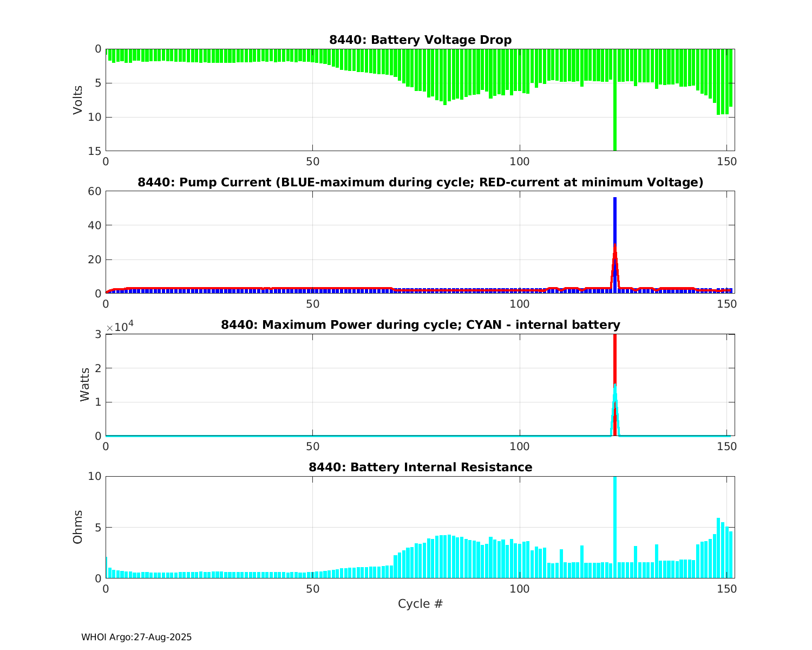Screen dimensions: 812x650
Task: Click the "Battery Internal Resistance" plot title
Action: [420, 467]
